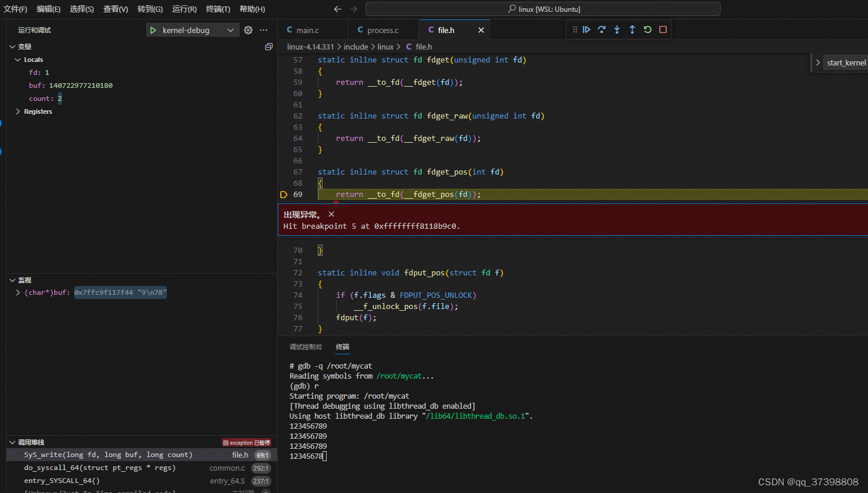Click the linux breadcrumb item
Viewport: 868px width, 493px height.
click(x=386, y=47)
